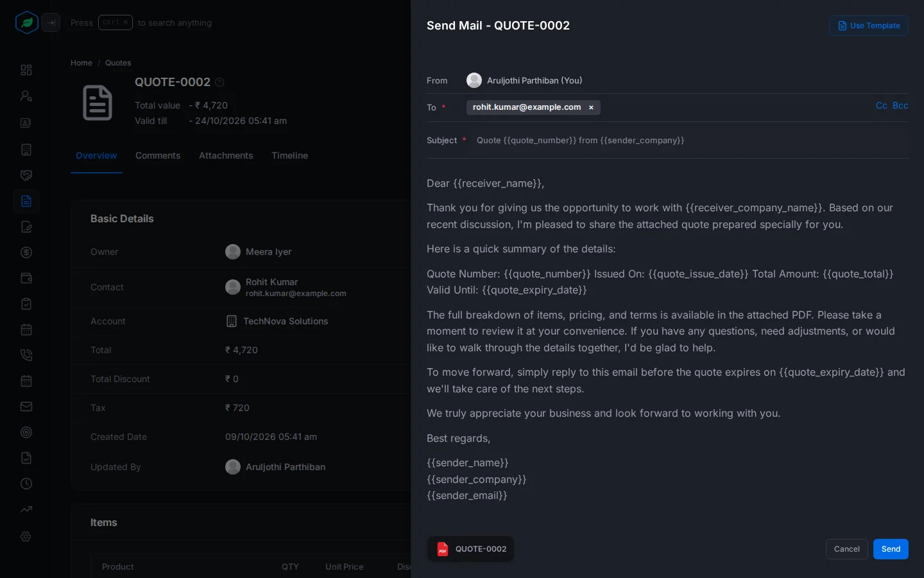Open the settings gear in sidebar

26,536
